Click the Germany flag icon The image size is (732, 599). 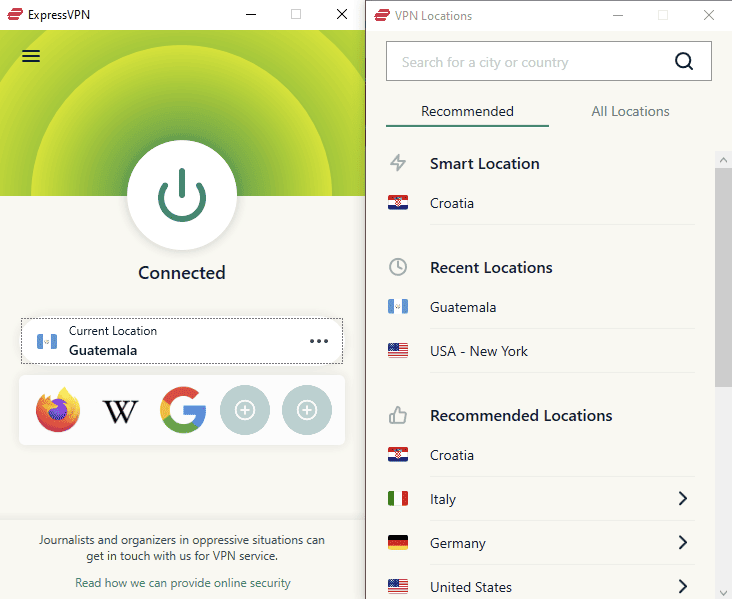coord(398,543)
